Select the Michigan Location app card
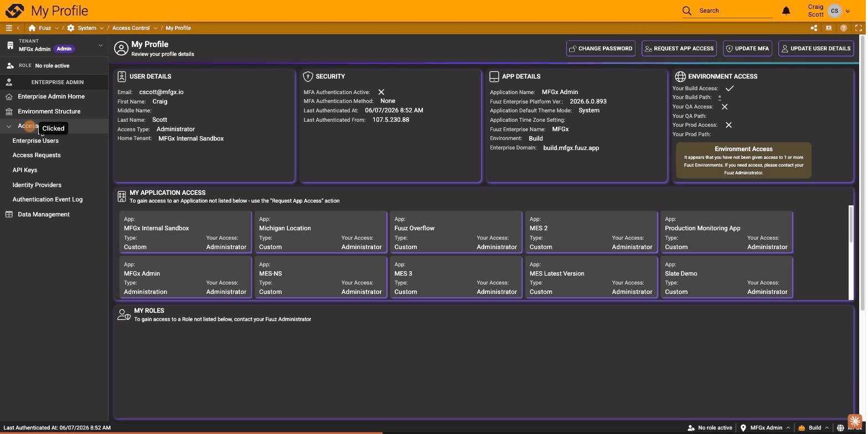This screenshot has width=868, height=434. [321, 232]
